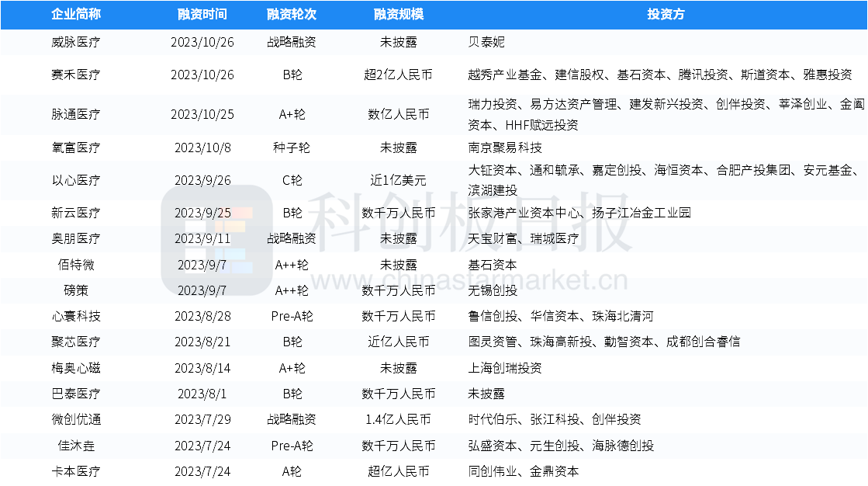868x486 pixels.
Task: Select company name 佳沐垚
Action: pyautogui.click(x=76, y=446)
